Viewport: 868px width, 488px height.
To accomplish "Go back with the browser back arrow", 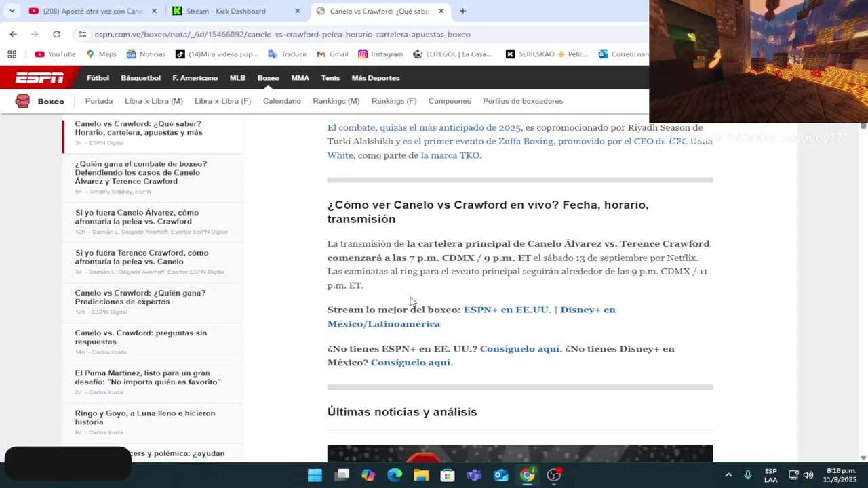I will [x=13, y=34].
